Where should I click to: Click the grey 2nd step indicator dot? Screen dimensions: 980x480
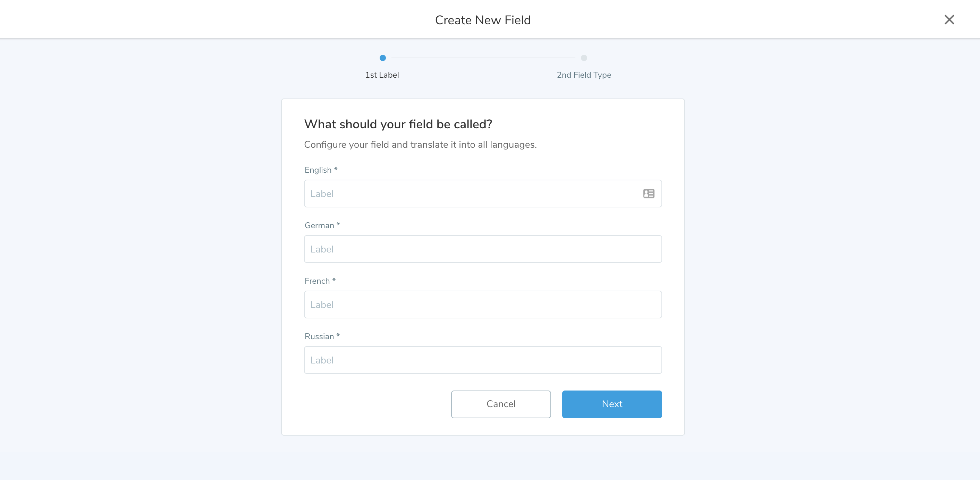coord(584,58)
